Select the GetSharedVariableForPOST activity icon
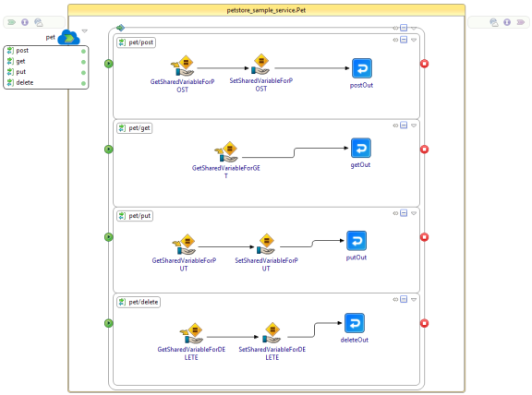 (183, 66)
